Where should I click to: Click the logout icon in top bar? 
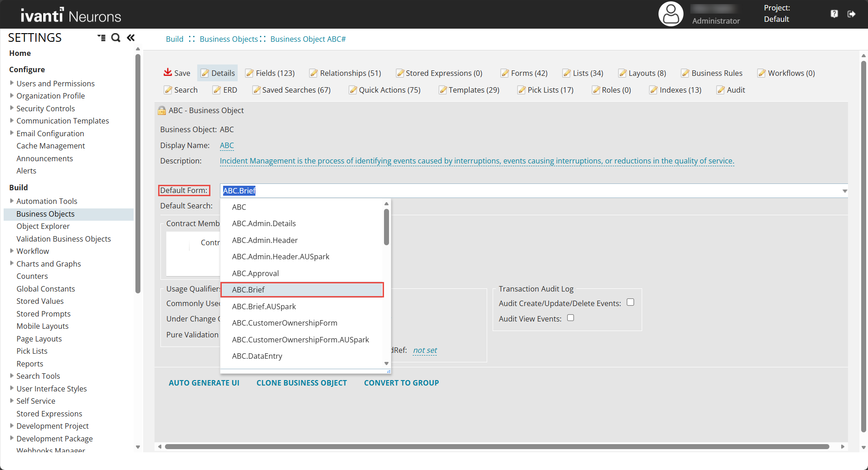852,14
